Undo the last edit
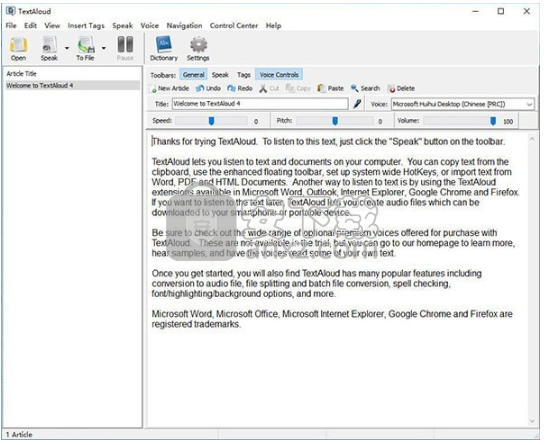Screen dimensions: 548x445 208,88
